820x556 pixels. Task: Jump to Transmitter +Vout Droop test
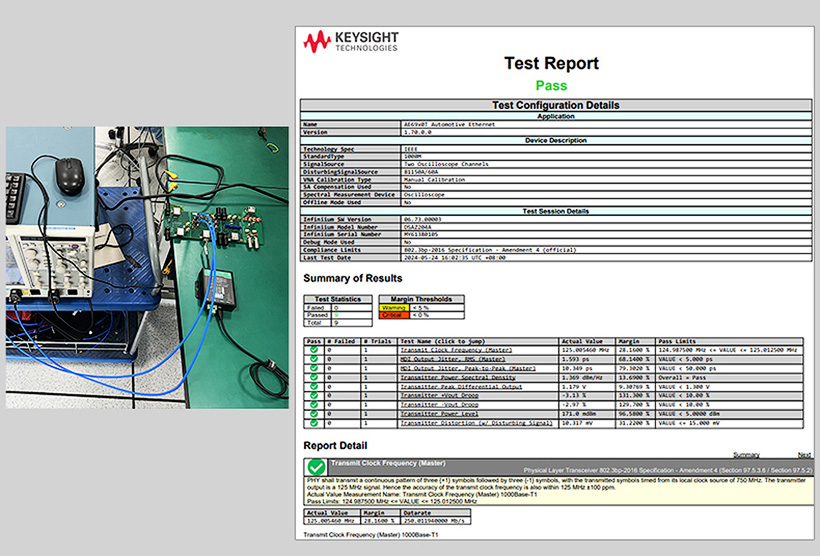pos(440,395)
